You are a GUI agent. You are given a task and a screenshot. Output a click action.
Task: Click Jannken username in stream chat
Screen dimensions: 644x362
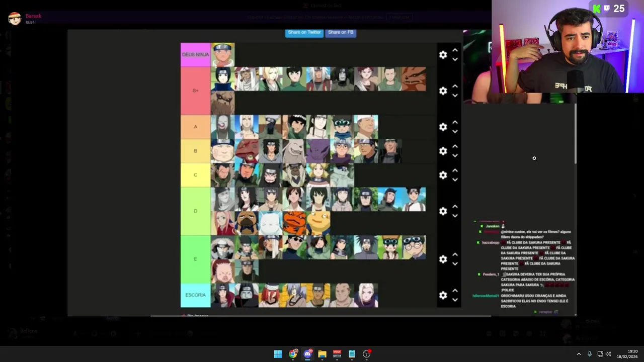[493, 226]
